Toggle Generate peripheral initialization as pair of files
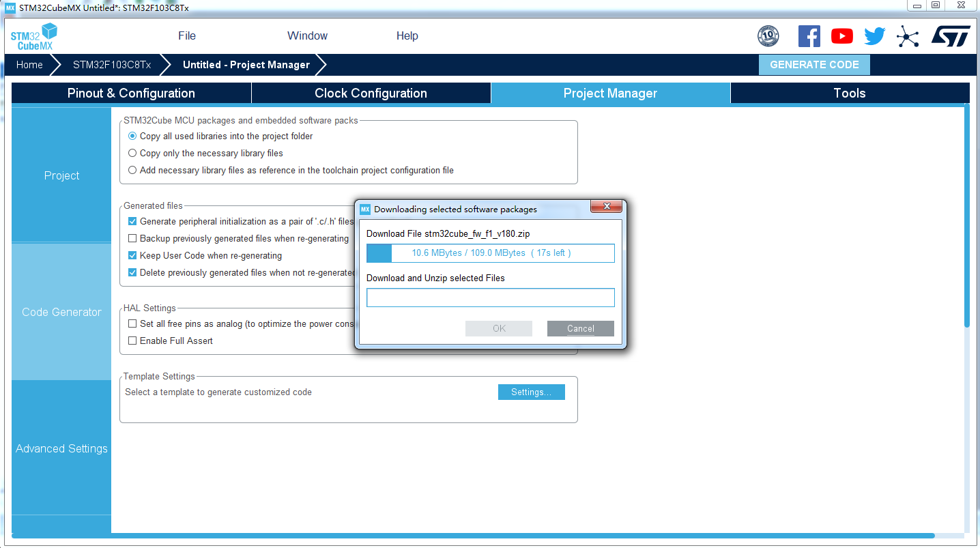980x548 pixels. [x=132, y=221]
